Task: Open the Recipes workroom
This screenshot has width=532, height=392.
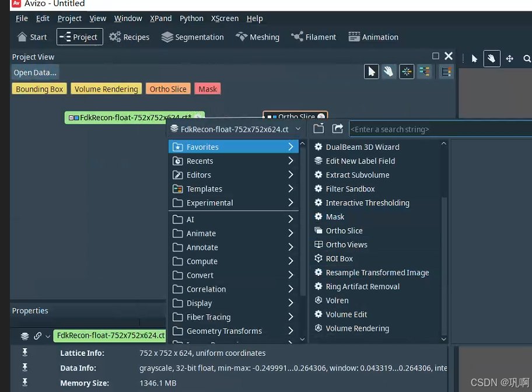Action: 129,37
